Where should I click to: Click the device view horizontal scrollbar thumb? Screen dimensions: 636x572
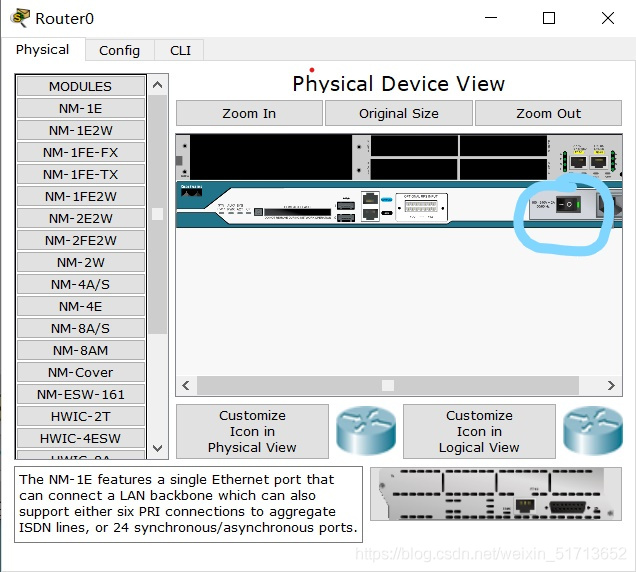pyautogui.click(x=388, y=385)
